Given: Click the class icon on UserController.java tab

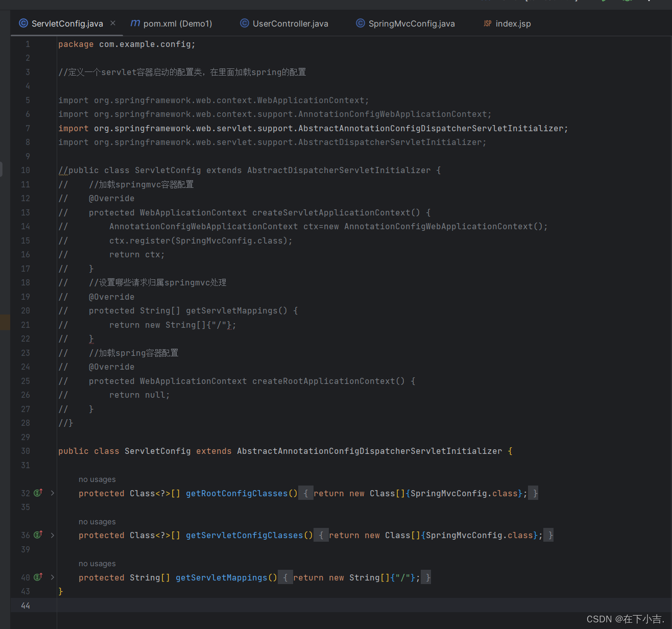Looking at the screenshot, I should (x=245, y=23).
